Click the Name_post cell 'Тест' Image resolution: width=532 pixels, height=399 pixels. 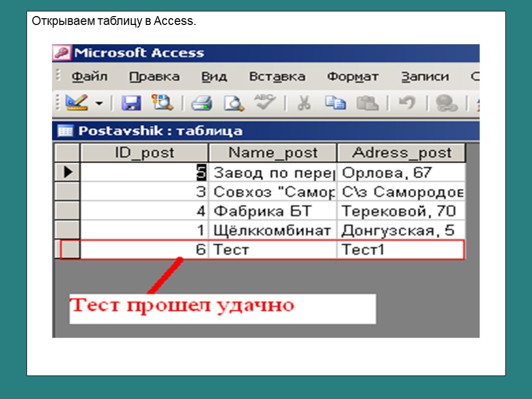coord(273,249)
